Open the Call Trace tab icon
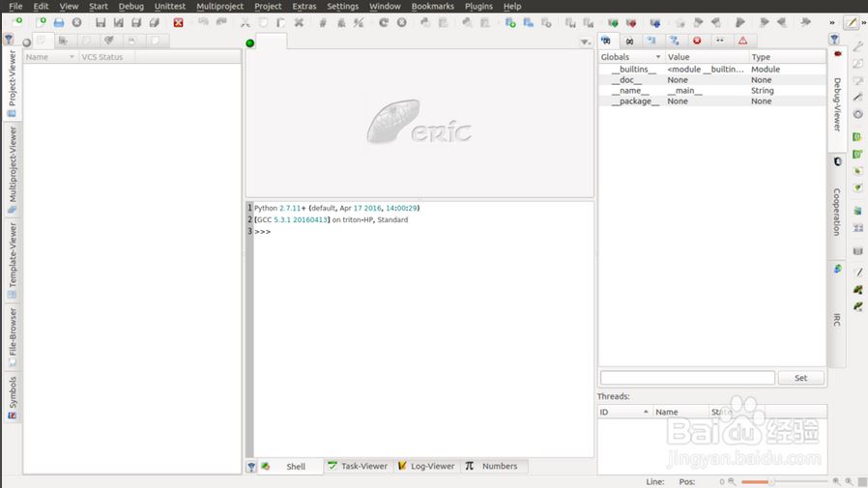 tap(675, 41)
